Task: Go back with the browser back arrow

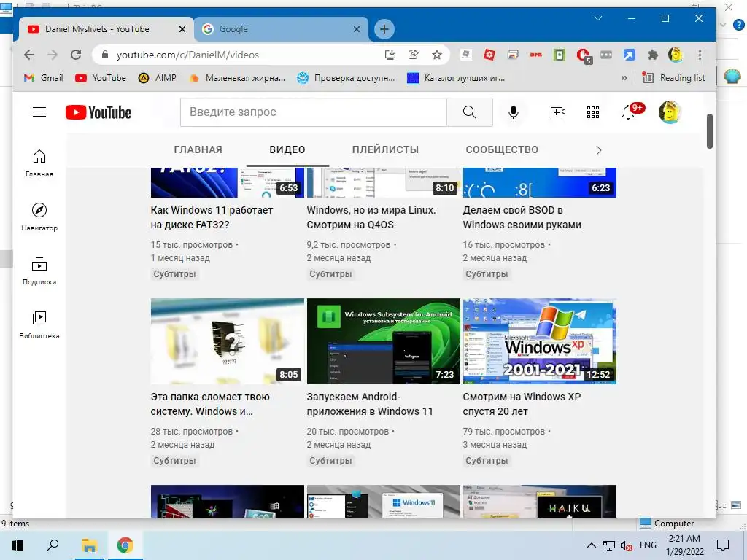Action: [29, 55]
